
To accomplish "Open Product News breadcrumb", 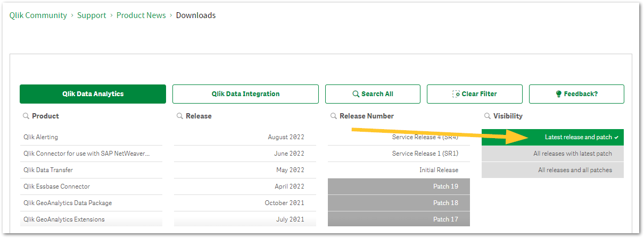I will pyautogui.click(x=141, y=15).
